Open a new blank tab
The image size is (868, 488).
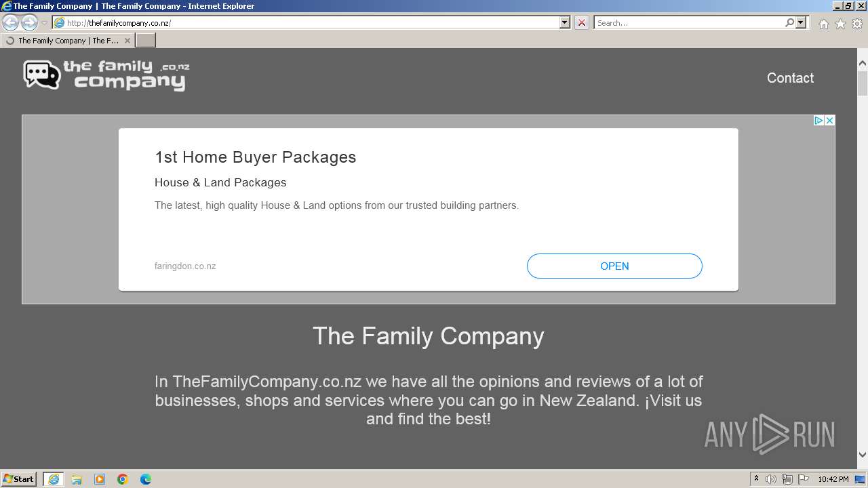coord(146,41)
